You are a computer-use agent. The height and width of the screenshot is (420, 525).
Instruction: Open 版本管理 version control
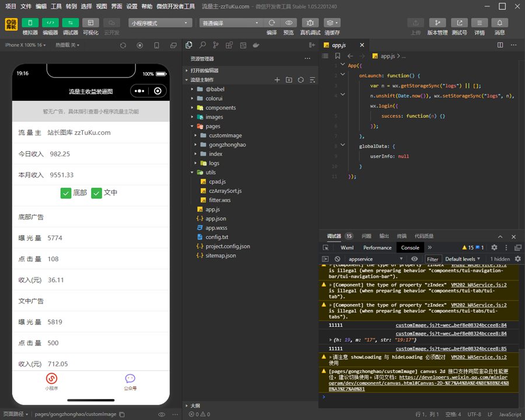pyautogui.click(x=437, y=23)
